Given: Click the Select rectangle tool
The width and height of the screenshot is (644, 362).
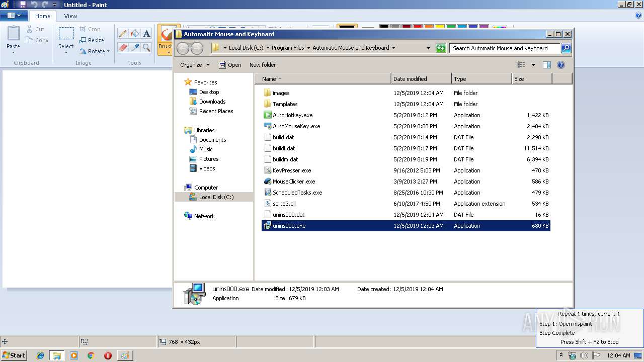Looking at the screenshot, I should click(x=66, y=34).
